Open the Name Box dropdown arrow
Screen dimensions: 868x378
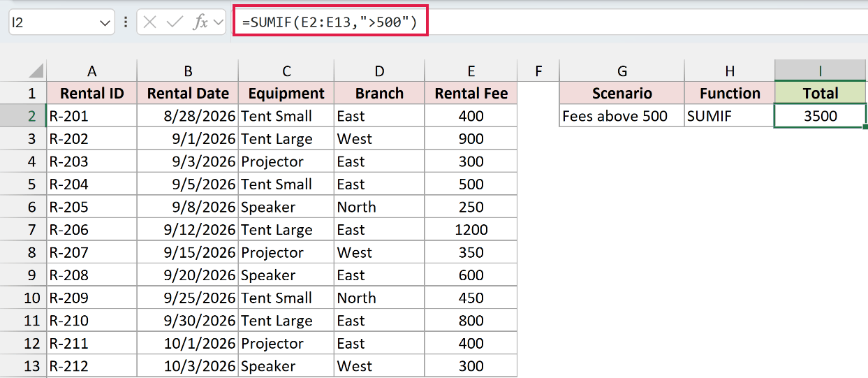[x=105, y=22]
